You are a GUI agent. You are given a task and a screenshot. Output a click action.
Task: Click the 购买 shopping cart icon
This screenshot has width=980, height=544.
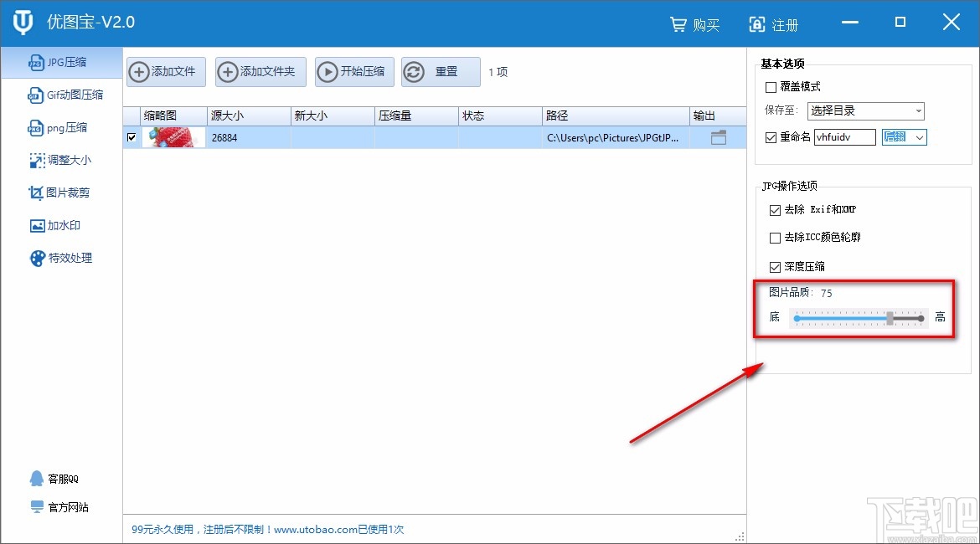coord(678,24)
